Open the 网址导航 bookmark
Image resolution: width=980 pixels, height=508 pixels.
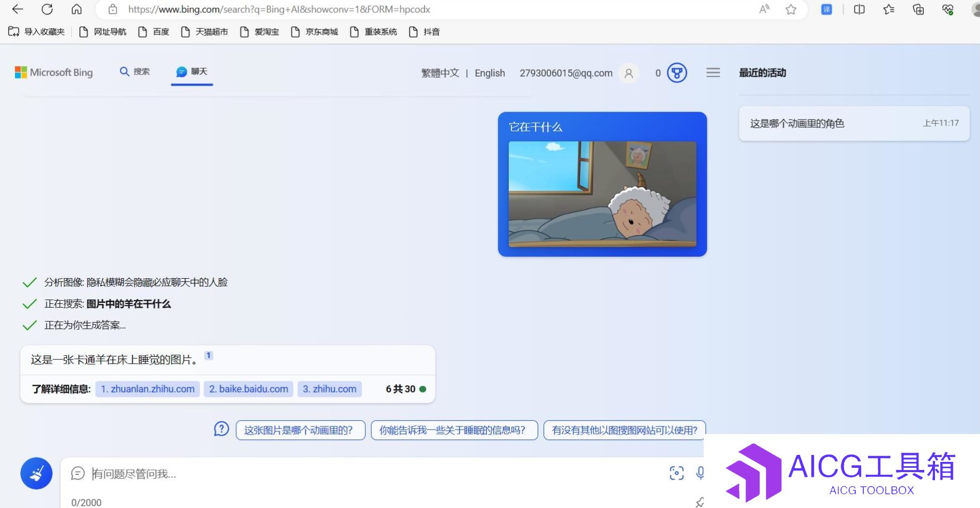pos(102,32)
